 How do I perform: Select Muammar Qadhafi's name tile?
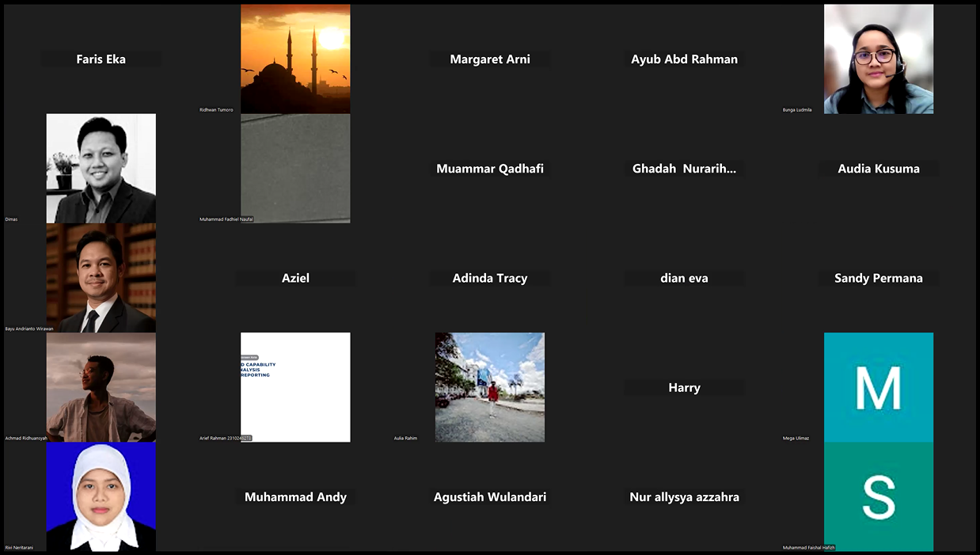click(x=490, y=169)
